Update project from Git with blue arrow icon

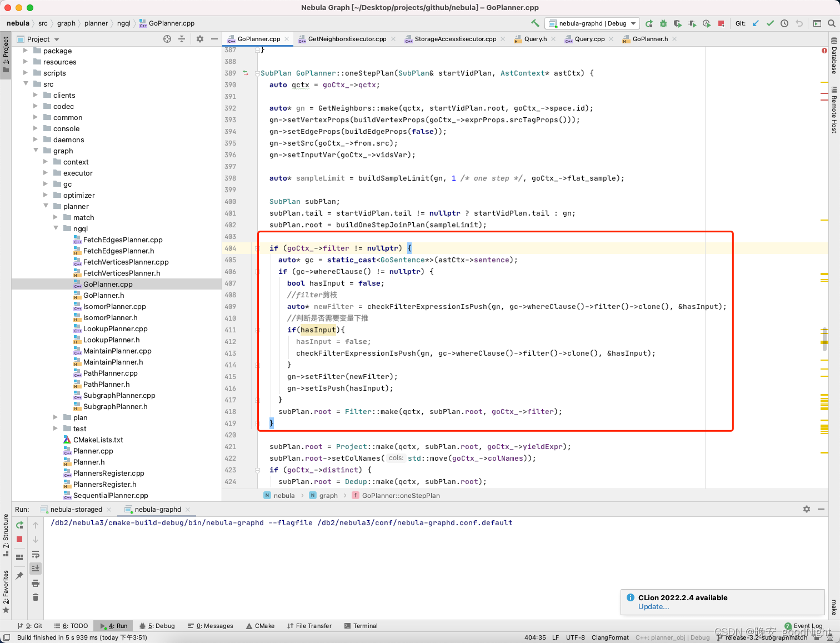[756, 23]
